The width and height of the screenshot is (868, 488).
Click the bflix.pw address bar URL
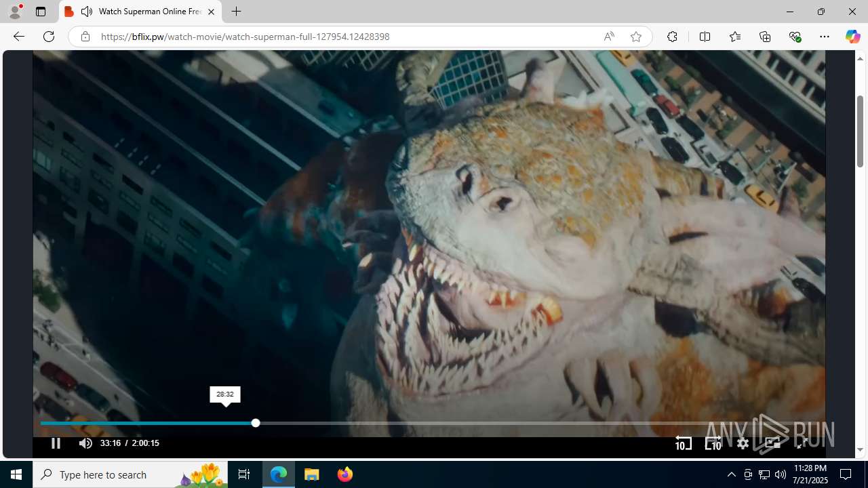(x=245, y=37)
